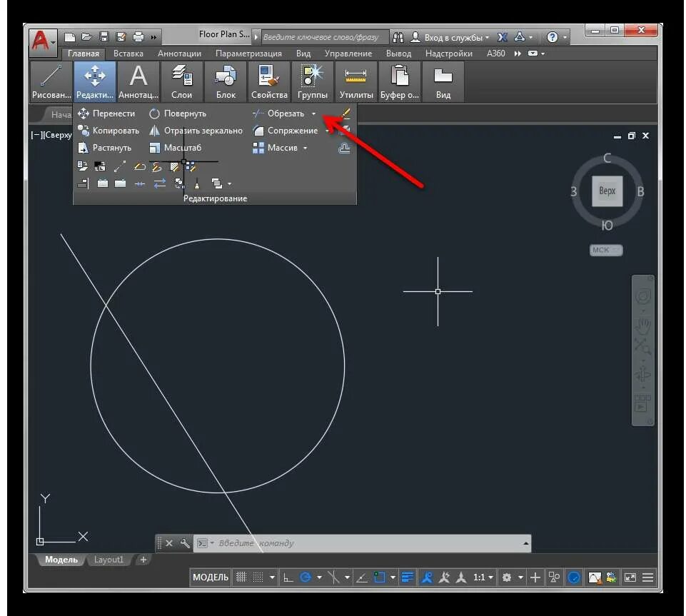Expand command line history arrow
The width and height of the screenshot is (686, 616).
coord(525,543)
